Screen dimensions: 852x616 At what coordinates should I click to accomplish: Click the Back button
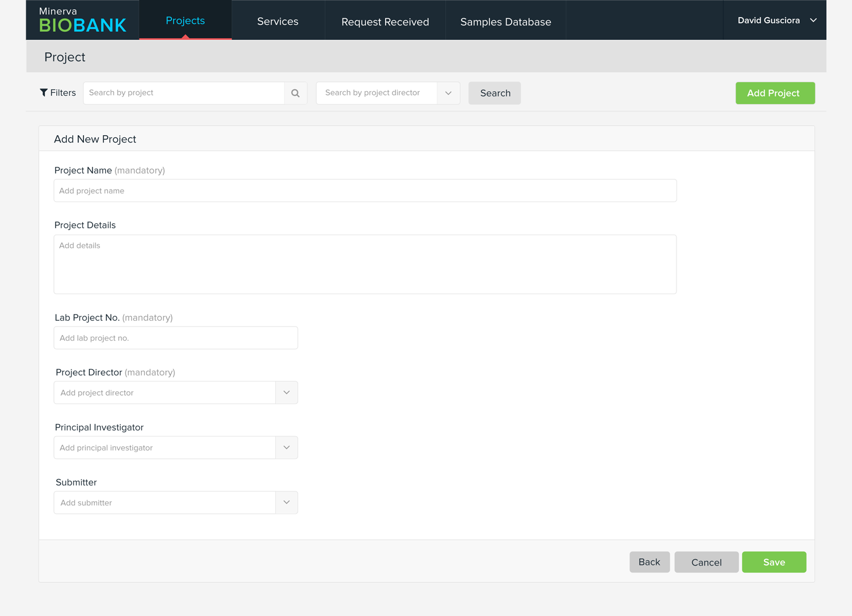pos(649,562)
